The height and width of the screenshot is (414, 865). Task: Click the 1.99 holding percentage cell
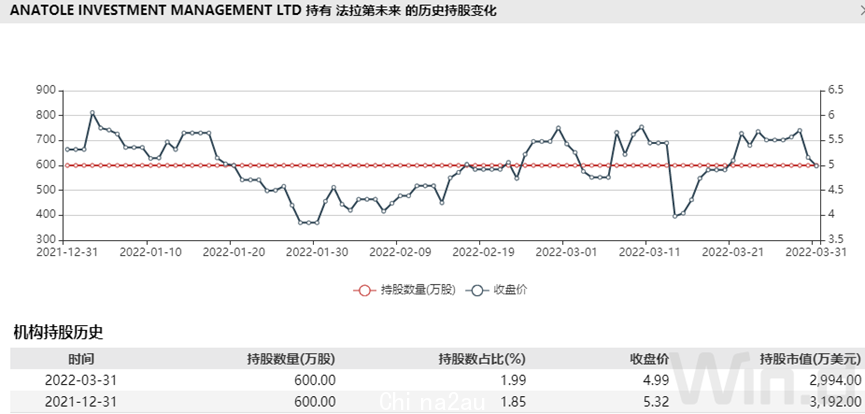click(514, 380)
